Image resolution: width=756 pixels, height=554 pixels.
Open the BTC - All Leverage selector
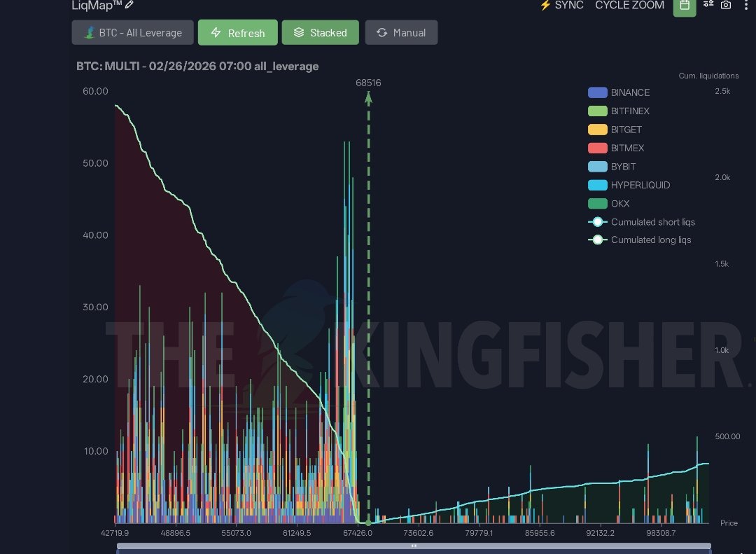pyautogui.click(x=132, y=32)
